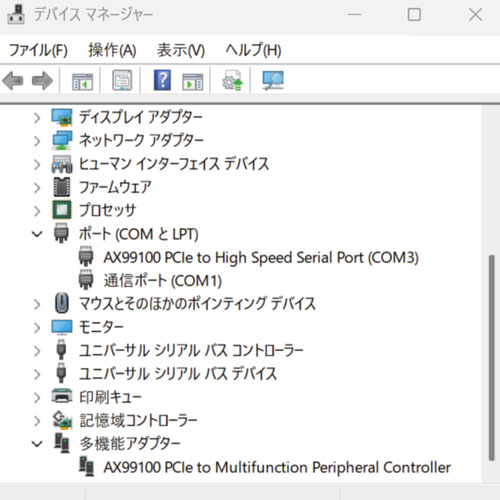The height and width of the screenshot is (500, 500).
Task: Maximize the デバイス マネージャー window
Action: (414, 15)
